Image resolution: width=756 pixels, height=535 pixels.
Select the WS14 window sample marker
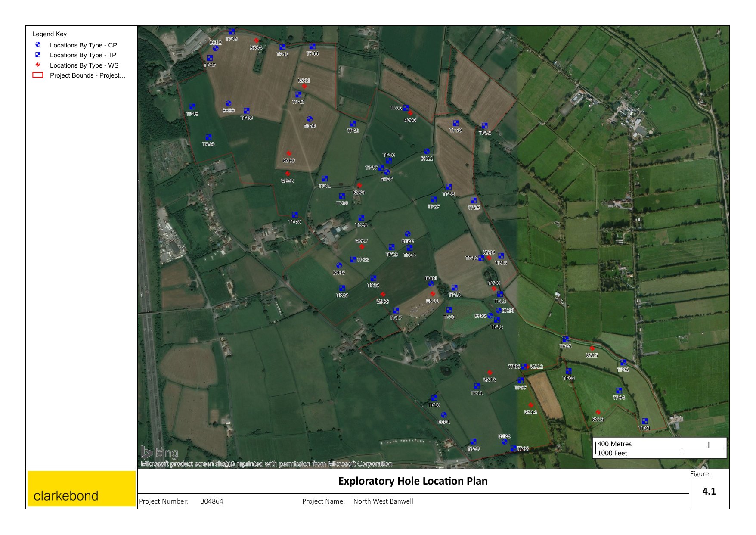pos(531,405)
